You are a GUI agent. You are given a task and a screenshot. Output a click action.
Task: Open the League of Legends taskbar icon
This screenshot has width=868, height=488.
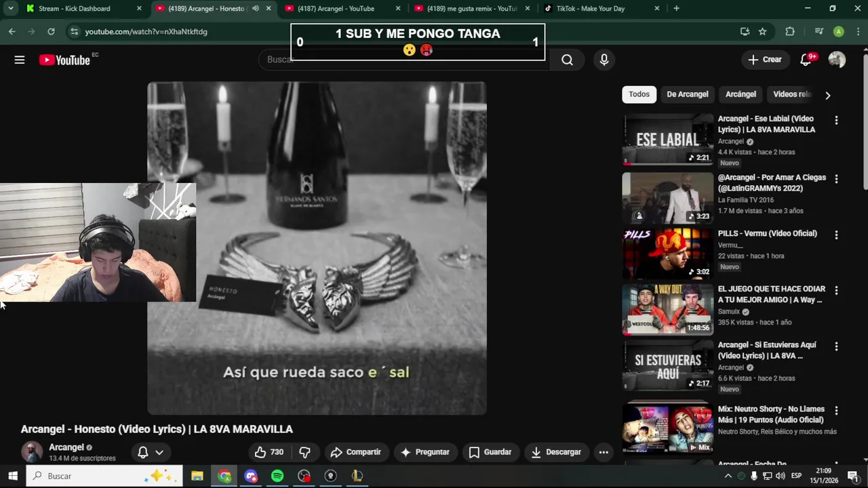[x=357, y=476]
